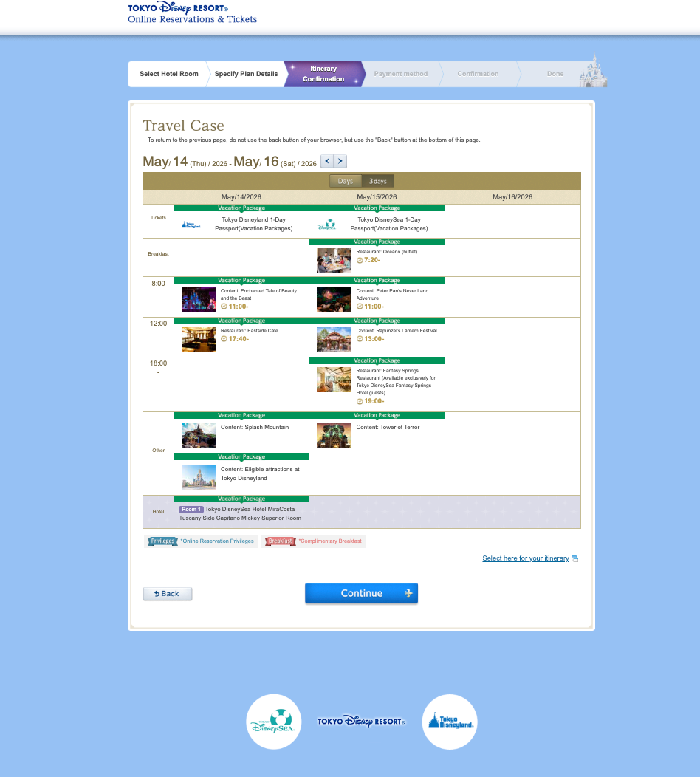
Task: Click the Travel Case heading
Action: click(183, 126)
